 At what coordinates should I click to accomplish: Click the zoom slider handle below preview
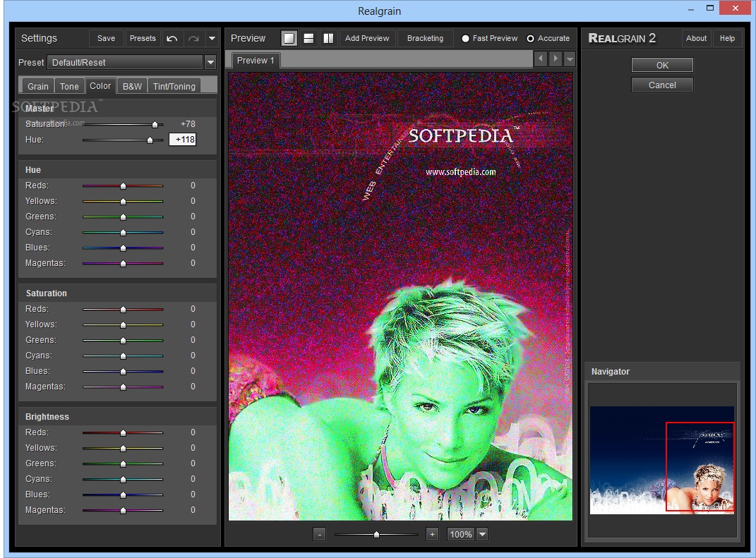tap(376, 535)
